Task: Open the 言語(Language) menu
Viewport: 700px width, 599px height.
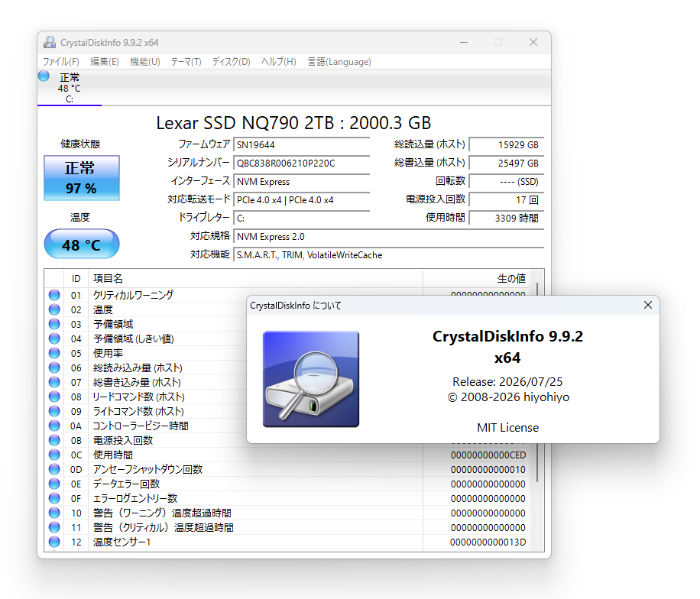Action: [x=339, y=62]
